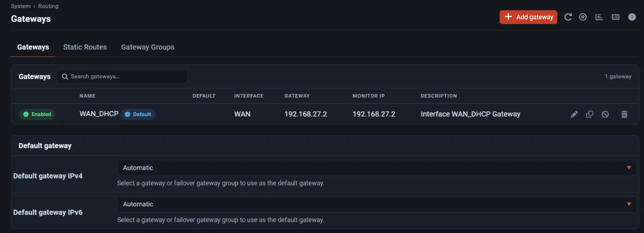Screen dimensions: 644x233
Task: Click the WAN_DHCP gateway name
Action: coord(99,114)
